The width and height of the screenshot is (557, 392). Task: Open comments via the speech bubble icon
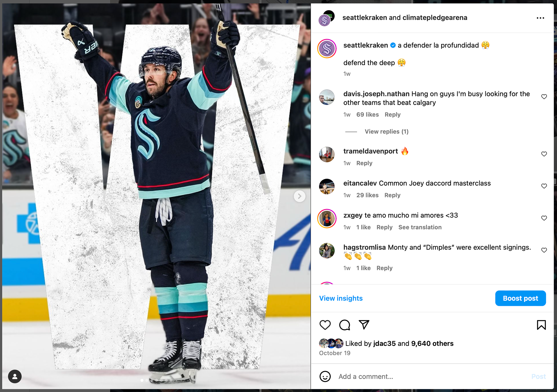tap(344, 325)
